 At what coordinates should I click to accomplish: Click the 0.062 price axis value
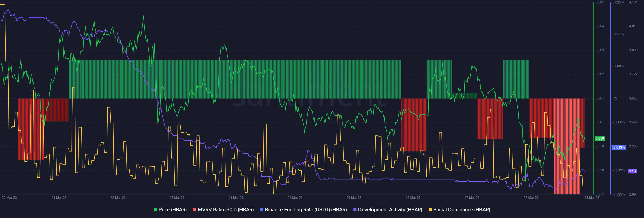(600, 74)
